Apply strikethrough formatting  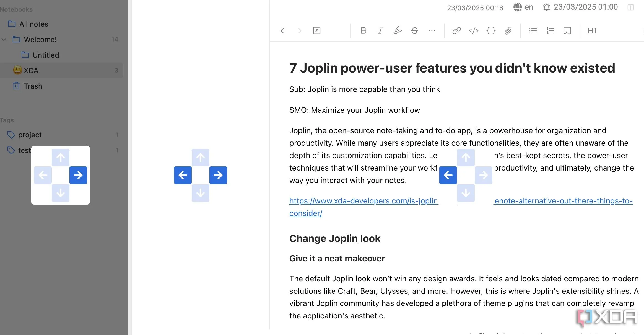point(414,31)
